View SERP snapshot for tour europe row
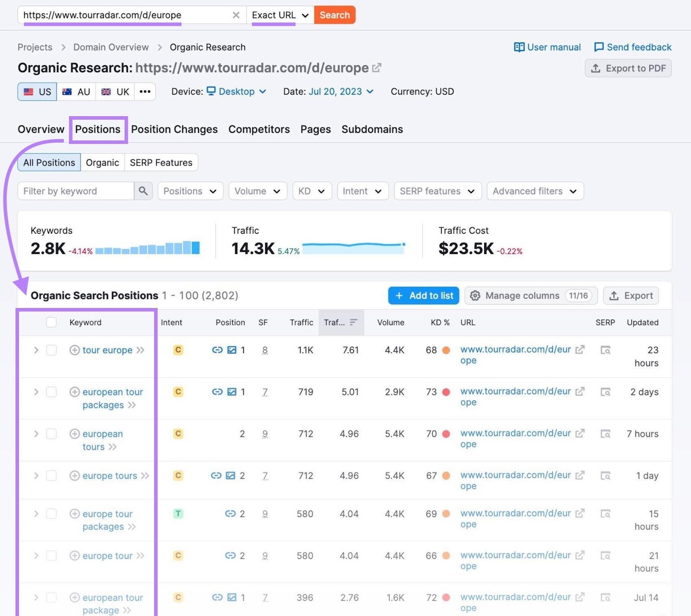Image resolution: width=691 pixels, height=616 pixels. [605, 350]
